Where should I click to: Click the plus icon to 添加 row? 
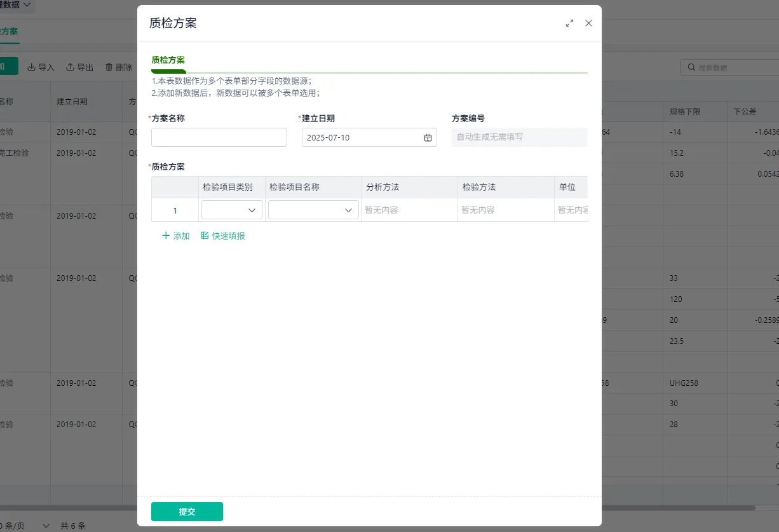pyautogui.click(x=166, y=236)
